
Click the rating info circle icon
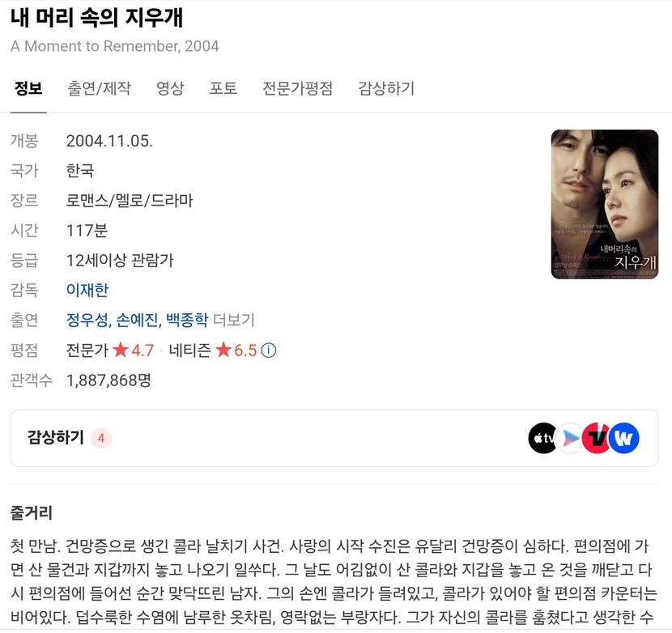pos(269,350)
